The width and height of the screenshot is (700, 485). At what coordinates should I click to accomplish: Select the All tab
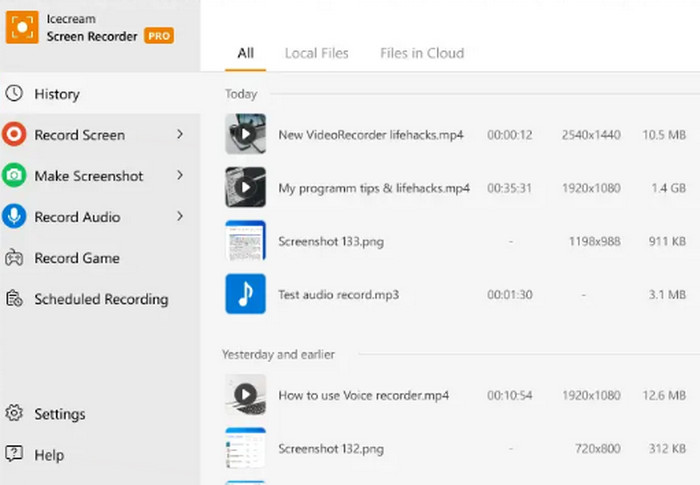(245, 53)
